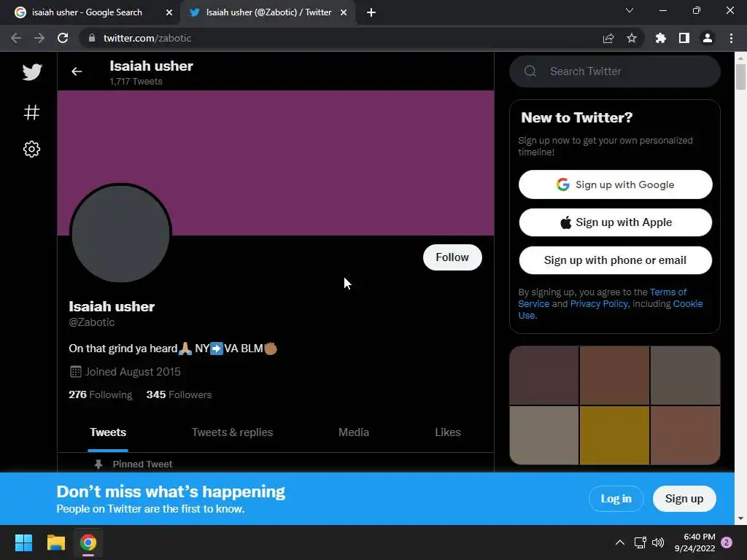Click Chrome icon in taskbar
Viewport: 747px width, 560px height.
point(88,542)
